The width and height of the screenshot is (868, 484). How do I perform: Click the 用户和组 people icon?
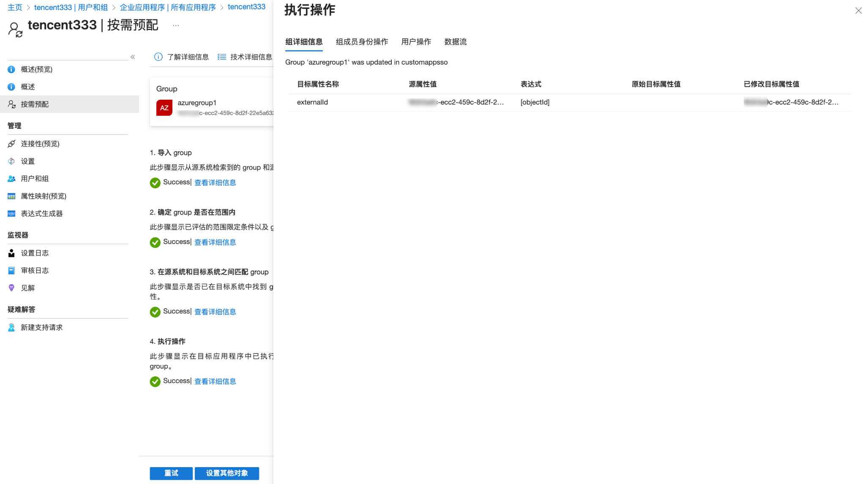(x=11, y=179)
